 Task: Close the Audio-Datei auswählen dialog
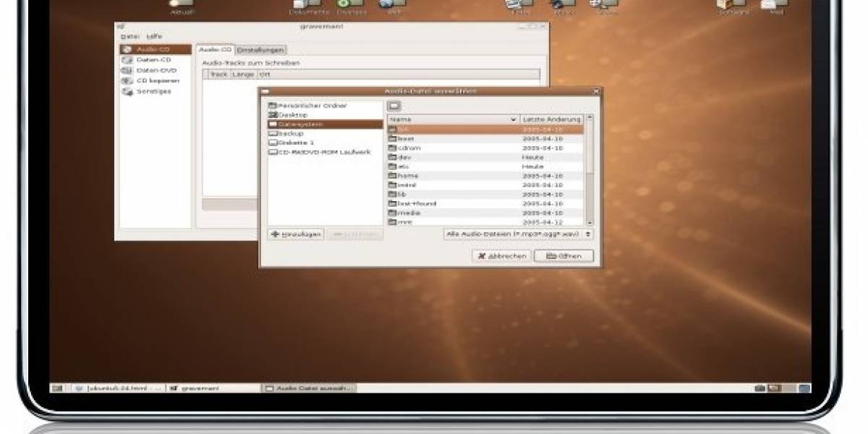point(596,91)
